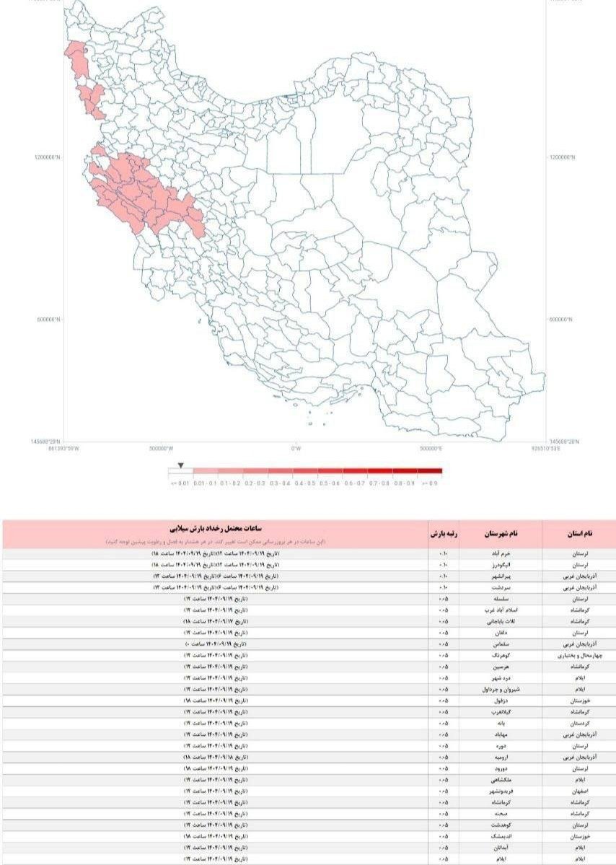This screenshot has height=865, width=616.
Task: Select the 0.01 - 0.1 legend color swatch
Action: coord(206,472)
